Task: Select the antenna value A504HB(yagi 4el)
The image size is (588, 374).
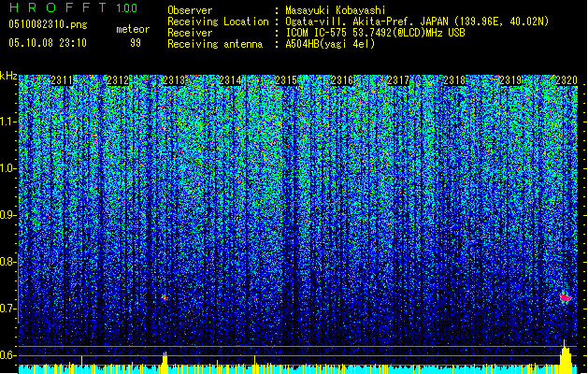Action: click(x=330, y=44)
